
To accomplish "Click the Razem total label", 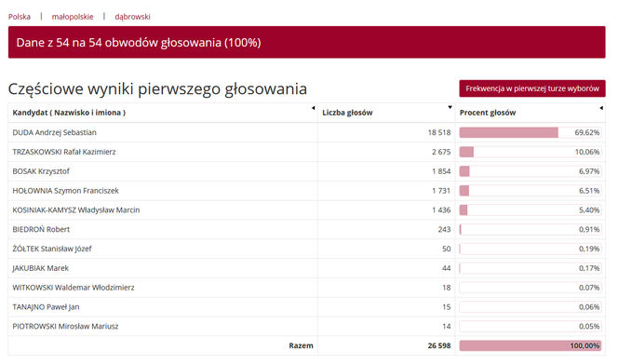I will 302,345.
